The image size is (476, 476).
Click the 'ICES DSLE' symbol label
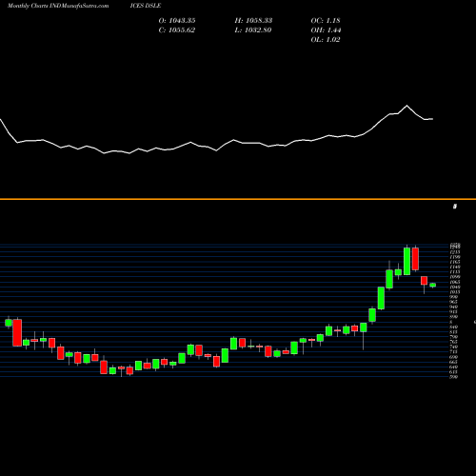146,6
